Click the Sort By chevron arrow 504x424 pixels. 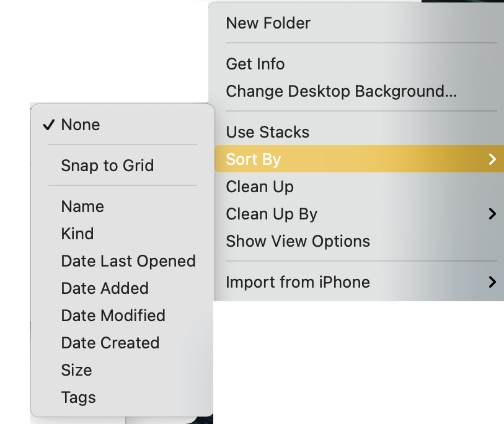pos(492,160)
